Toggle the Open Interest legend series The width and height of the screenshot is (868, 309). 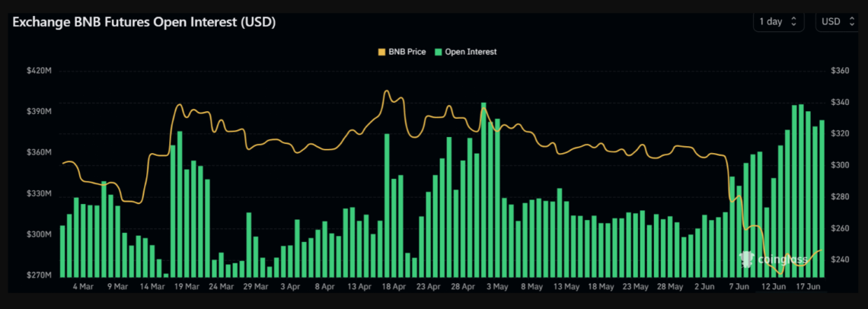point(464,52)
